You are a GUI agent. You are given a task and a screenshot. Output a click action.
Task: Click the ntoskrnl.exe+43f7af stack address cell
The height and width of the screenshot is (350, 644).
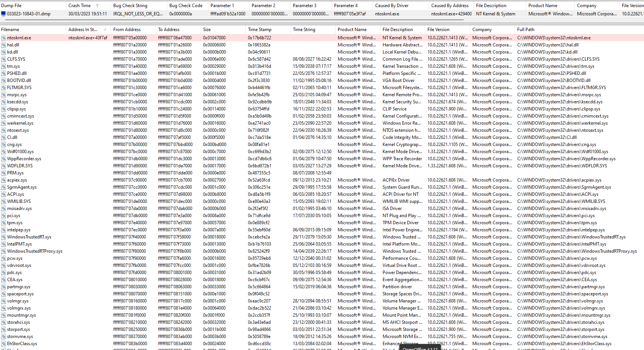tap(88, 38)
